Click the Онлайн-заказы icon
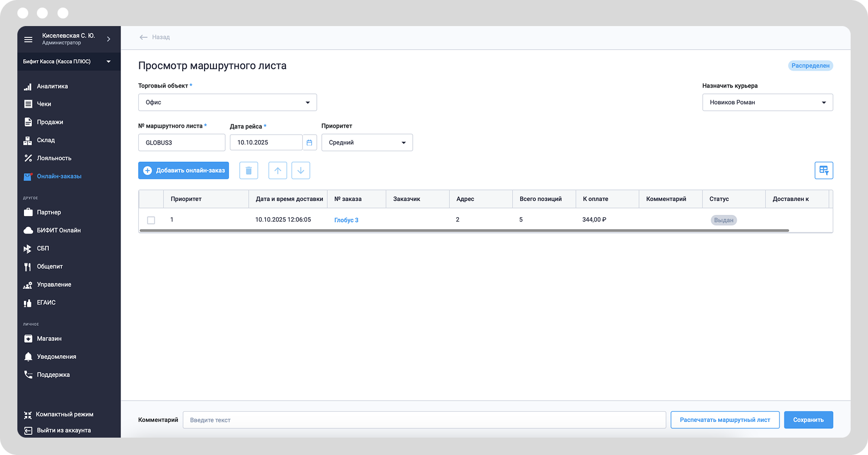 point(28,176)
